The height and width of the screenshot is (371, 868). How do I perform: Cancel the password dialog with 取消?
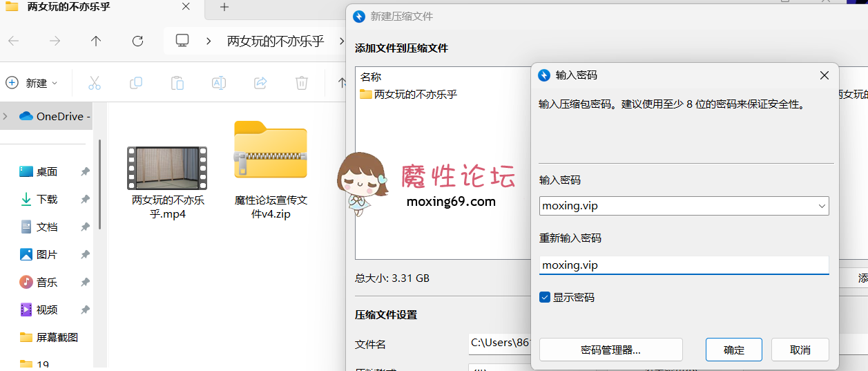tap(800, 350)
